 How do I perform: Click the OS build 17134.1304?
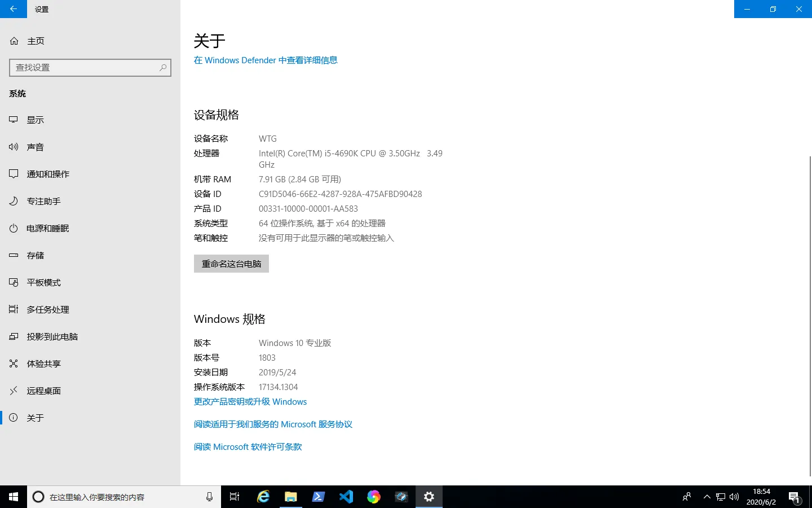279,387
